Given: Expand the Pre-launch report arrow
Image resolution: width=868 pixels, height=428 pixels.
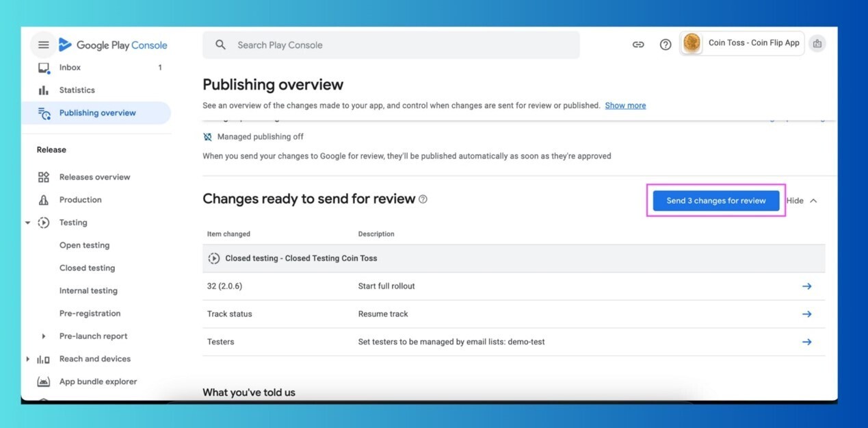Looking at the screenshot, I should [x=44, y=336].
